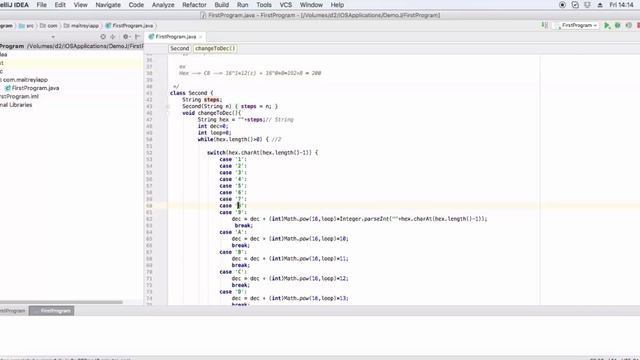The height and width of the screenshot is (360, 640).
Task: Select External Libraries in project tree
Action: pyautogui.click(x=16, y=105)
